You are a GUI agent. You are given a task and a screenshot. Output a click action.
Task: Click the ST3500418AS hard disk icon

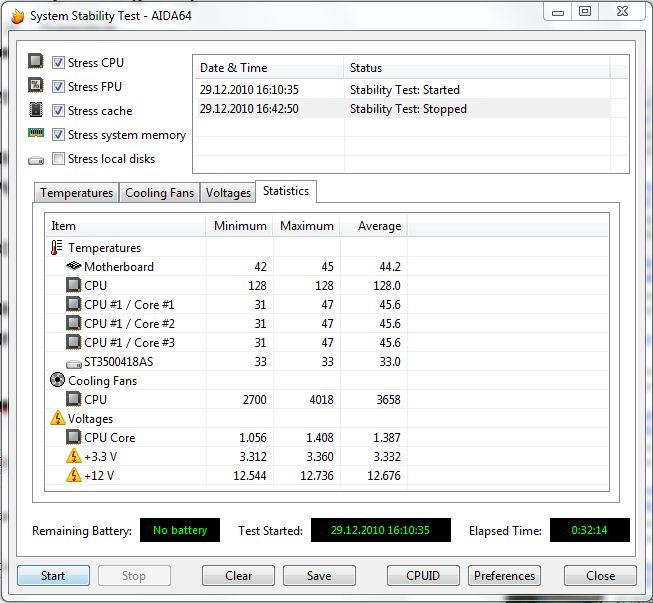tap(73, 362)
